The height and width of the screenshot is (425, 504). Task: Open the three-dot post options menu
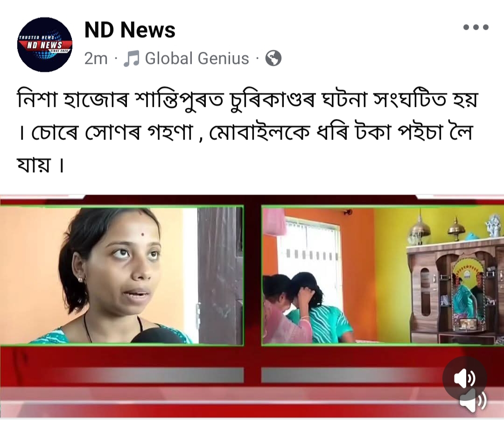tap(476, 28)
